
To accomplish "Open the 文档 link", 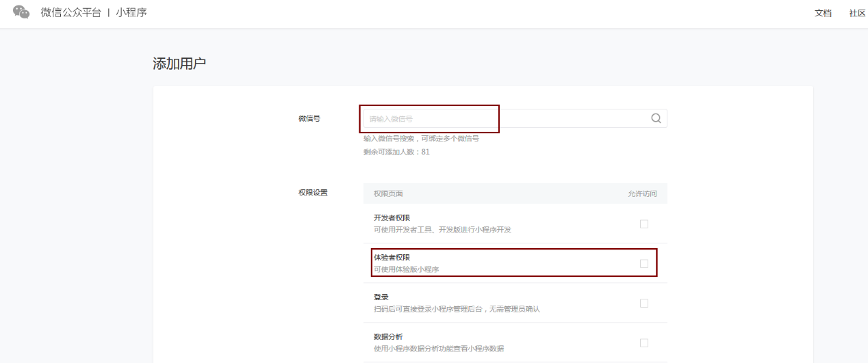I will pos(823,13).
